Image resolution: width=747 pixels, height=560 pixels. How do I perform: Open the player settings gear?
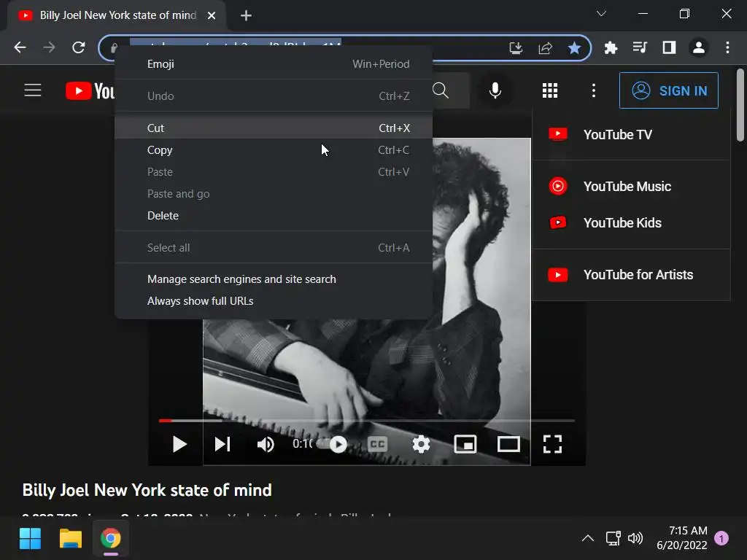(x=421, y=444)
